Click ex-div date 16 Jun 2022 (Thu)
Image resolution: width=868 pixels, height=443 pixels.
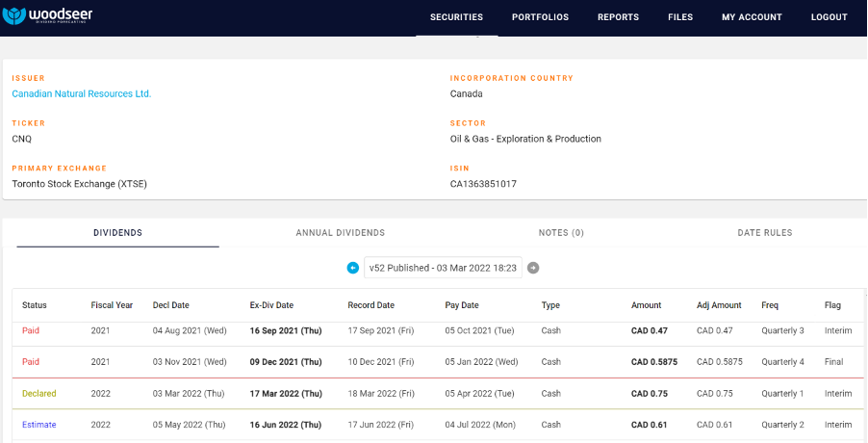coord(286,425)
